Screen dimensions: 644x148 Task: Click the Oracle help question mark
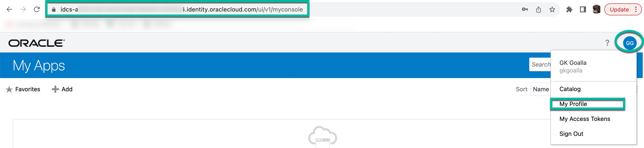607,43
